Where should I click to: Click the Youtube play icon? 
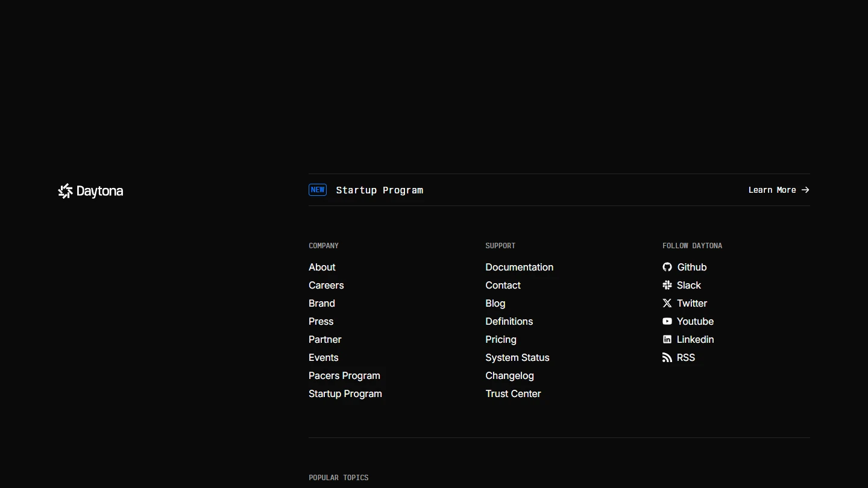[x=667, y=321]
